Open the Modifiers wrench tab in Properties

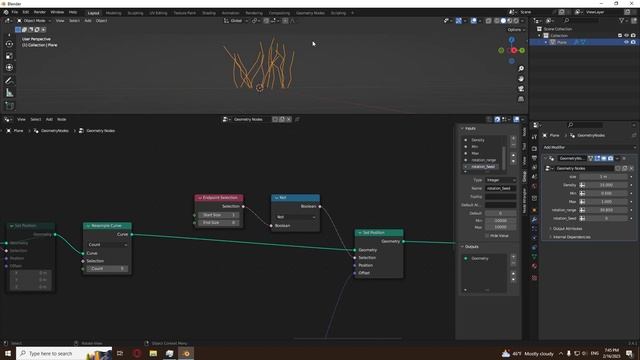[x=534, y=220]
